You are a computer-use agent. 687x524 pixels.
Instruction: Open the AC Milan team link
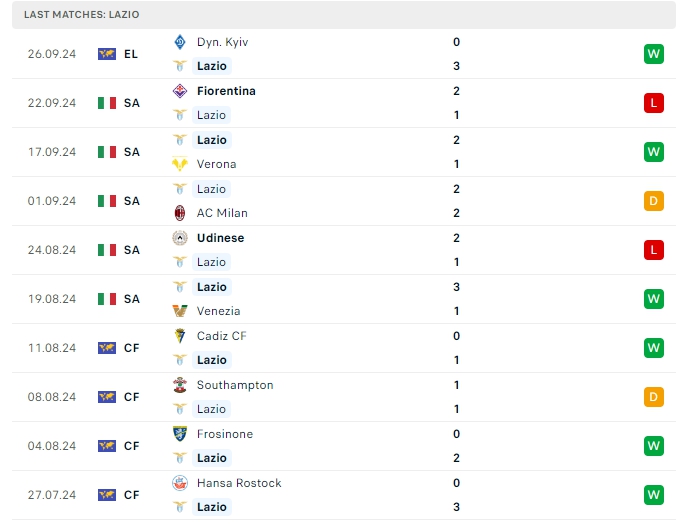point(222,213)
